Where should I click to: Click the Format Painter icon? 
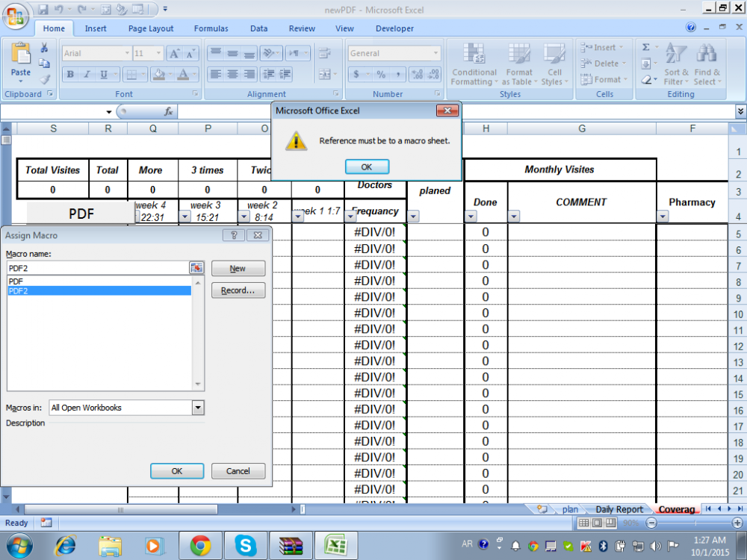tap(44, 79)
